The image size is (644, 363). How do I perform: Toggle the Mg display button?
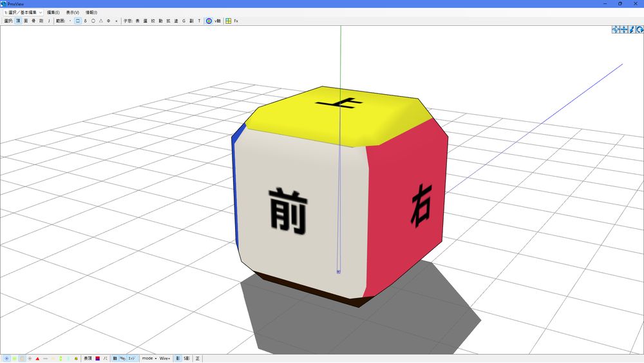(x=122, y=358)
